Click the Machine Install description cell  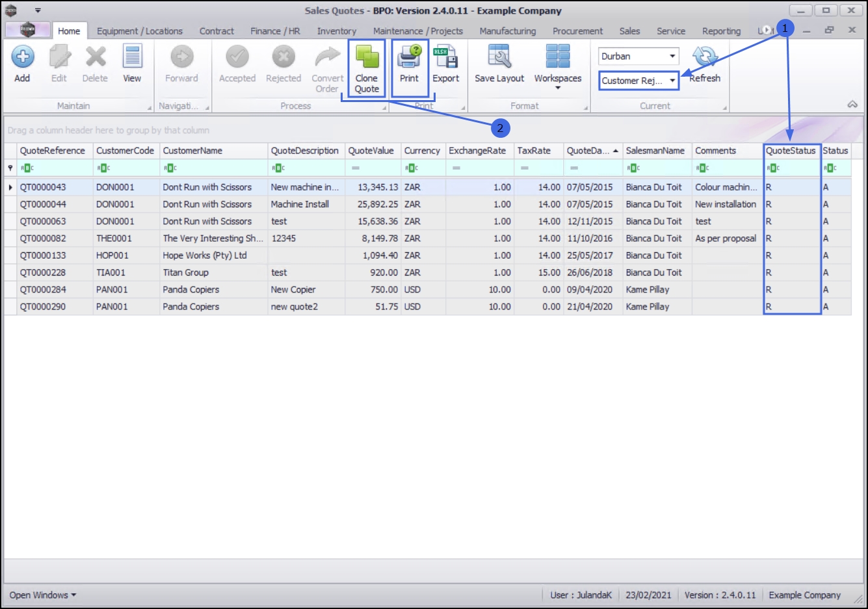(306, 204)
